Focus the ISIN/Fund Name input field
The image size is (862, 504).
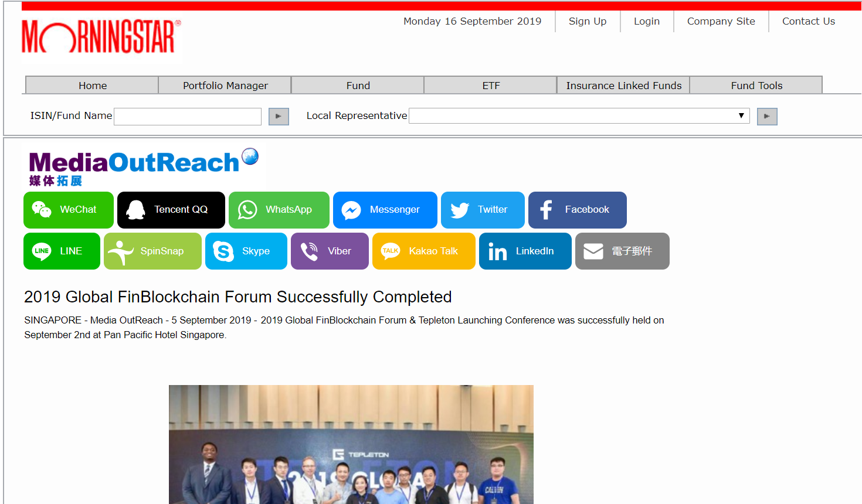pyautogui.click(x=188, y=117)
